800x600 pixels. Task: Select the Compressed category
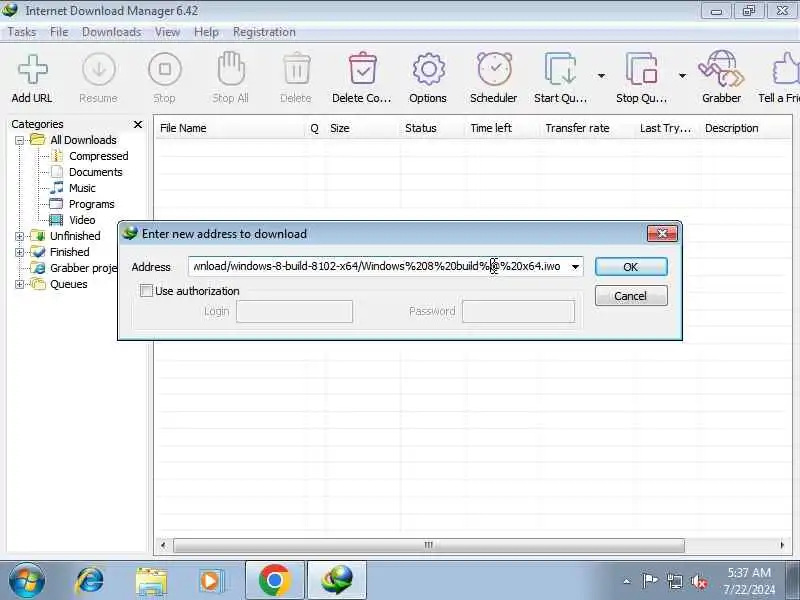[x=98, y=156]
